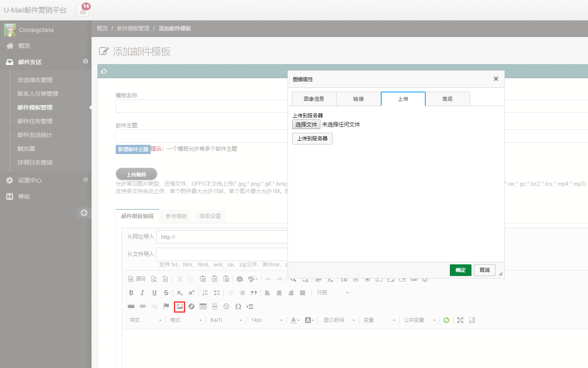The image size is (588, 368).
Task: Open the KaiTi font dropdown
Action: [226, 320]
